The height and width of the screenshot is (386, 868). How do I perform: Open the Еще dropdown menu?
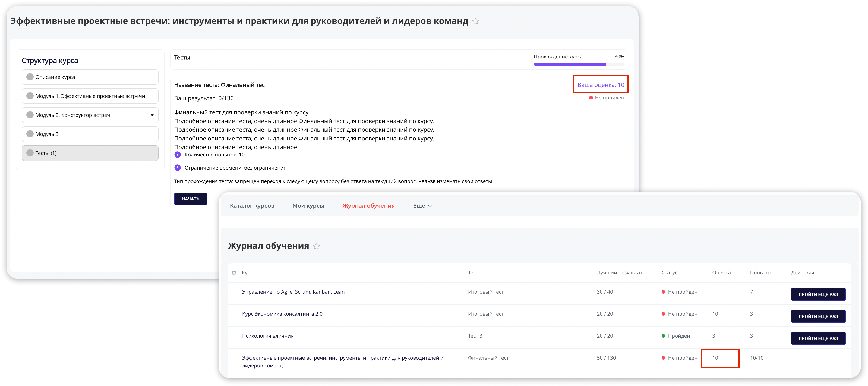422,206
